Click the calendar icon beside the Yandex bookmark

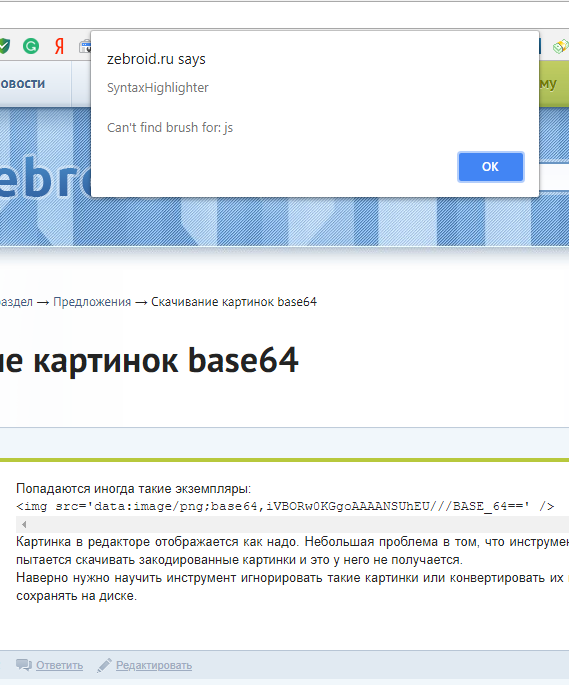pyautogui.click(x=85, y=46)
